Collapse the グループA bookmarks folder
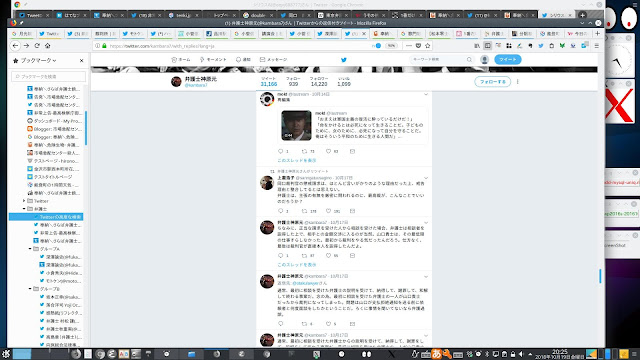 [30, 249]
